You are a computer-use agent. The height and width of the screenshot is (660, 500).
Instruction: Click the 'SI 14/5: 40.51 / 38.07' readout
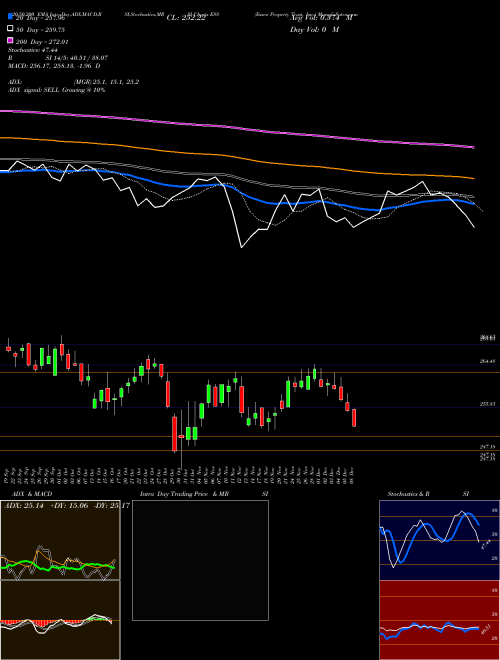77,58
